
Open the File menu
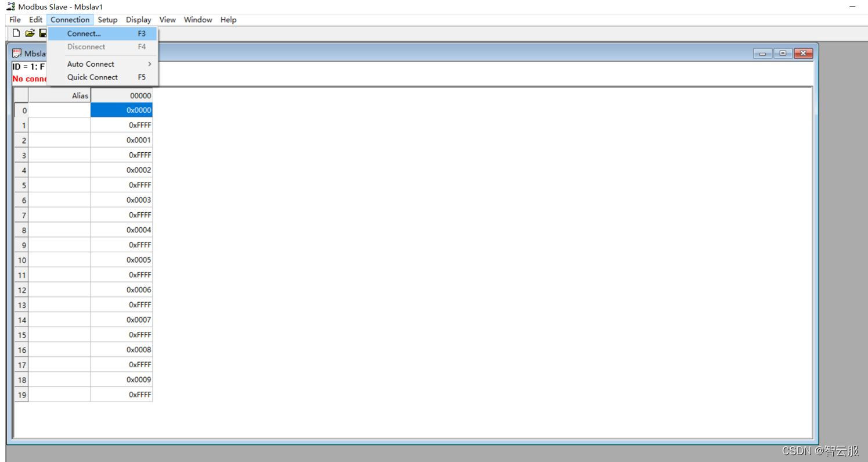[x=15, y=20]
